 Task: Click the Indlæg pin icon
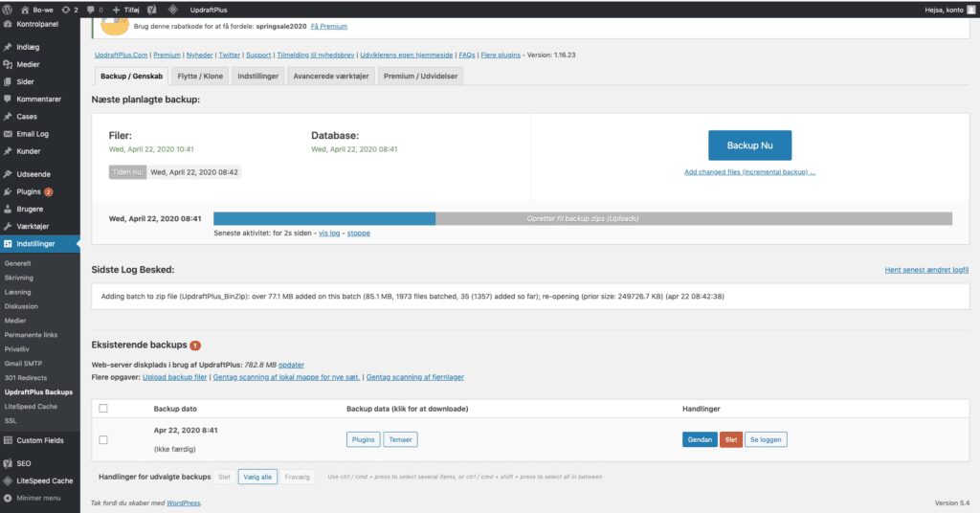tap(8, 47)
